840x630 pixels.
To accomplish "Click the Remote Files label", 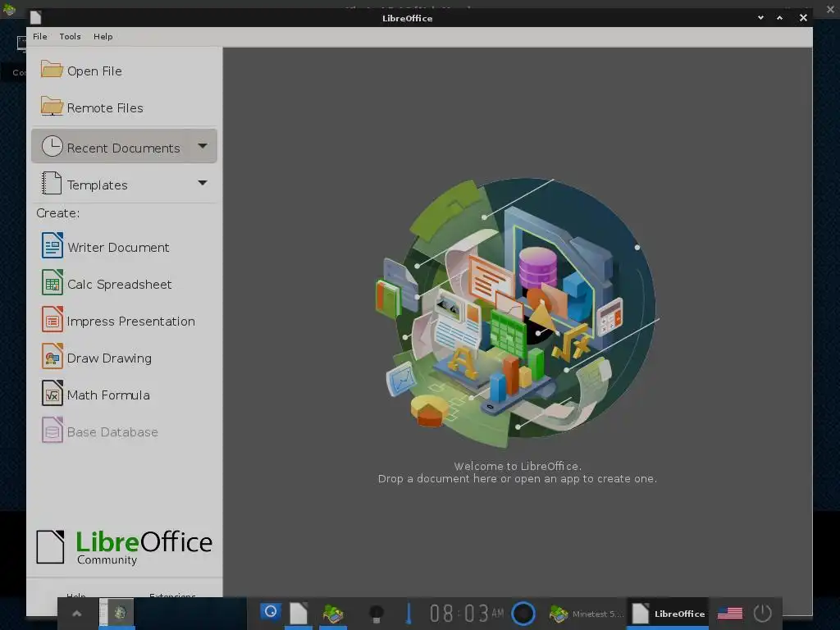I will [x=105, y=108].
